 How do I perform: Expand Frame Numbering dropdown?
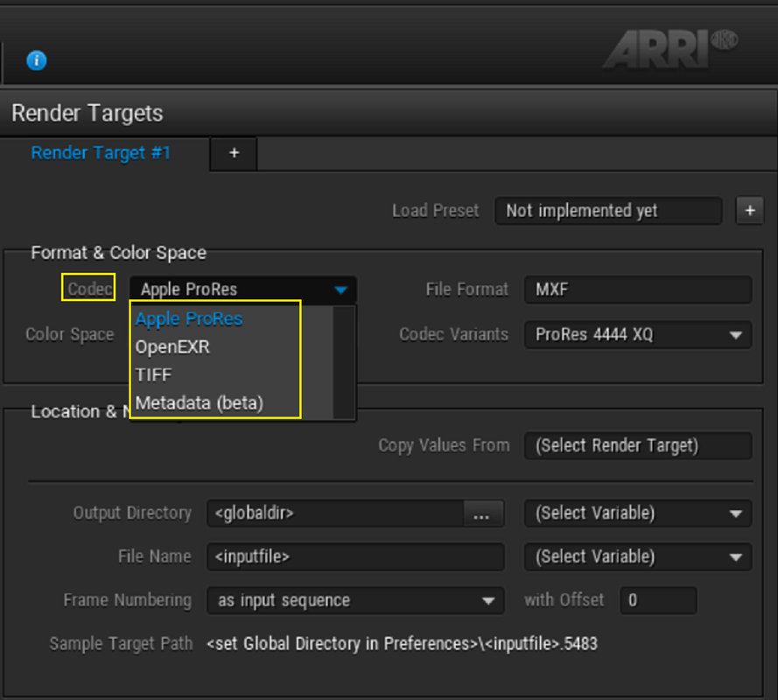pos(356,600)
